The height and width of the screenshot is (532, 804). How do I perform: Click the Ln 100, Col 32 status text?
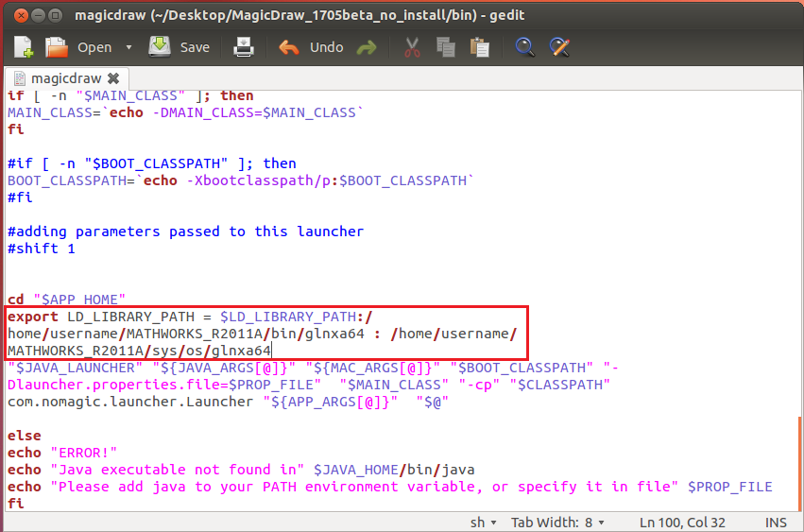pyautogui.click(x=682, y=523)
